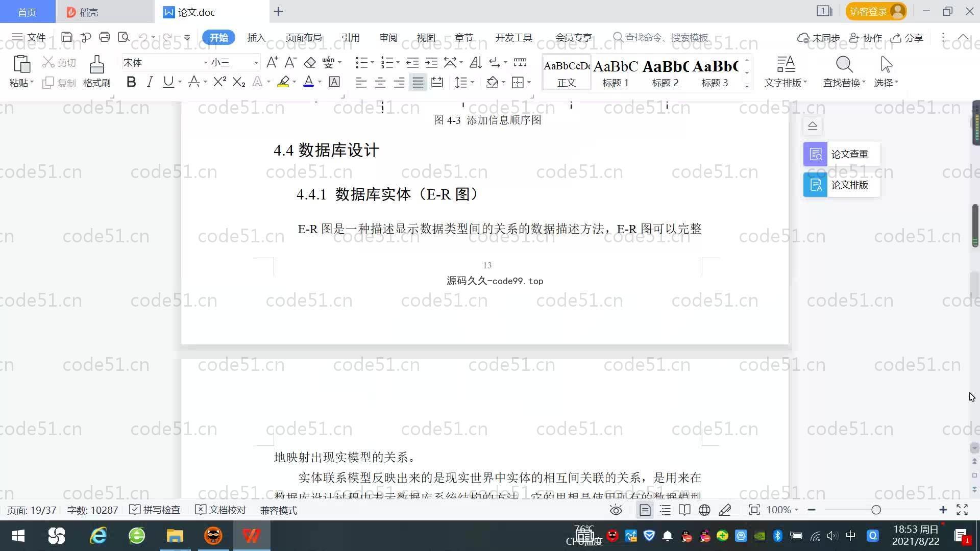
Task: Click 访客登录 login button
Action: click(x=876, y=11)
